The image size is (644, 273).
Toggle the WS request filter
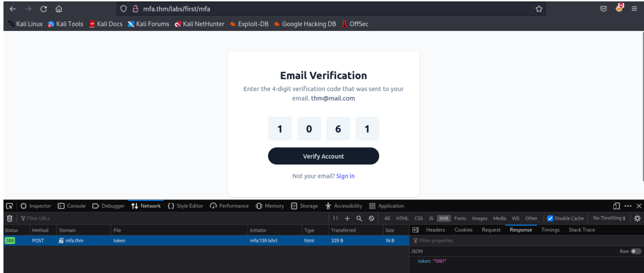tap(516, 219)
